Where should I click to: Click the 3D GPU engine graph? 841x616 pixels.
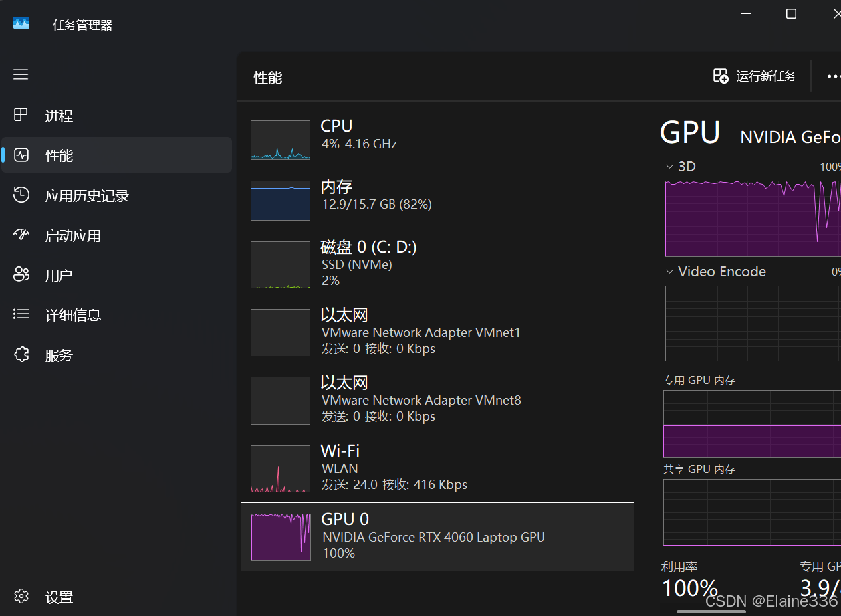(753, 218)
